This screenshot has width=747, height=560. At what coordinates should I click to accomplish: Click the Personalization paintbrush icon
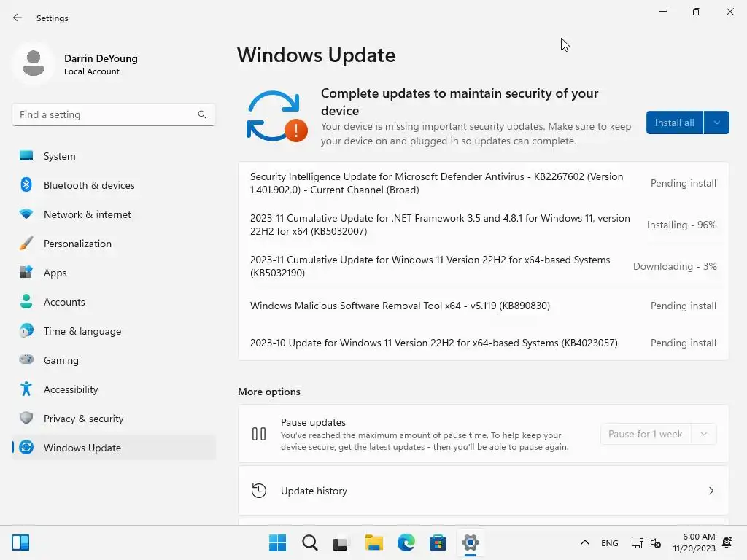point(26,243)
